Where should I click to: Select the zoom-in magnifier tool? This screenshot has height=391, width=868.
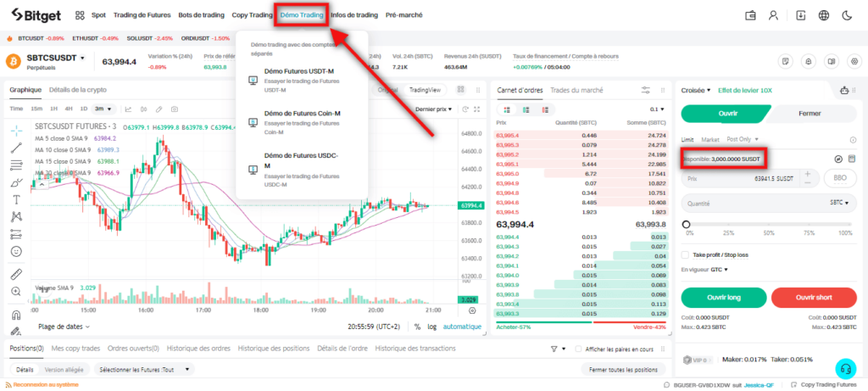pyautogui.click(x=17, y=291)
